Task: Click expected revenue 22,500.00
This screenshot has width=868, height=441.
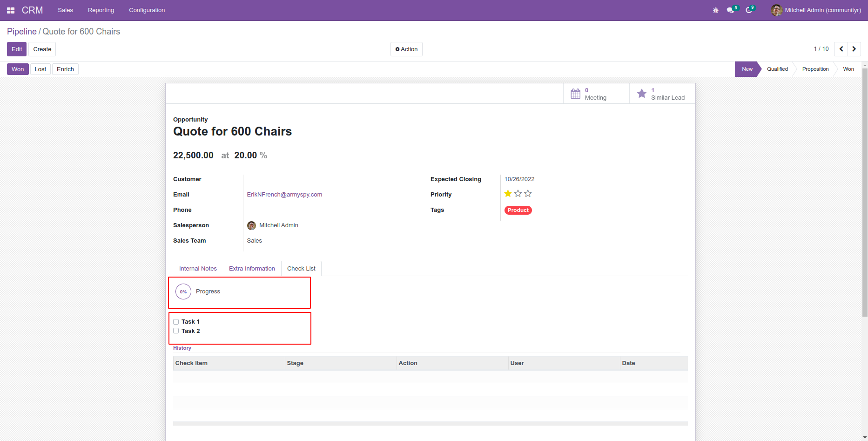Action: pyautogui.click(x=193, y=156)
